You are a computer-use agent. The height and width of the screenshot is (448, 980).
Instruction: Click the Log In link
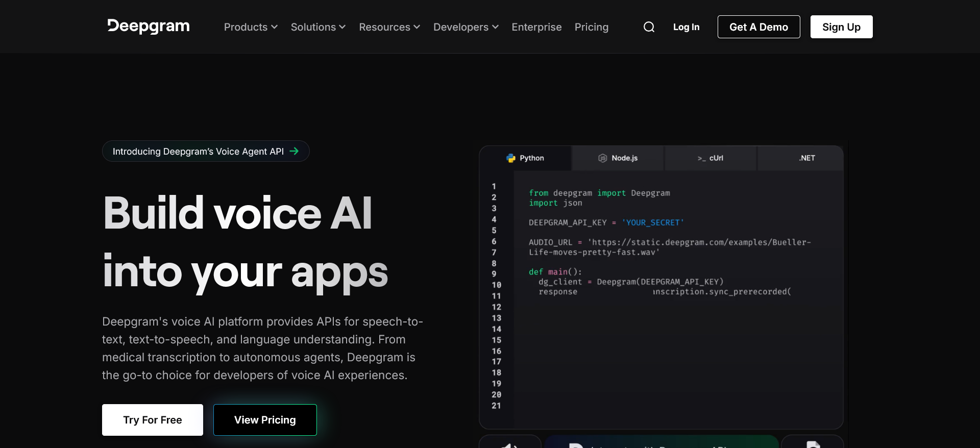pos(686,27)
